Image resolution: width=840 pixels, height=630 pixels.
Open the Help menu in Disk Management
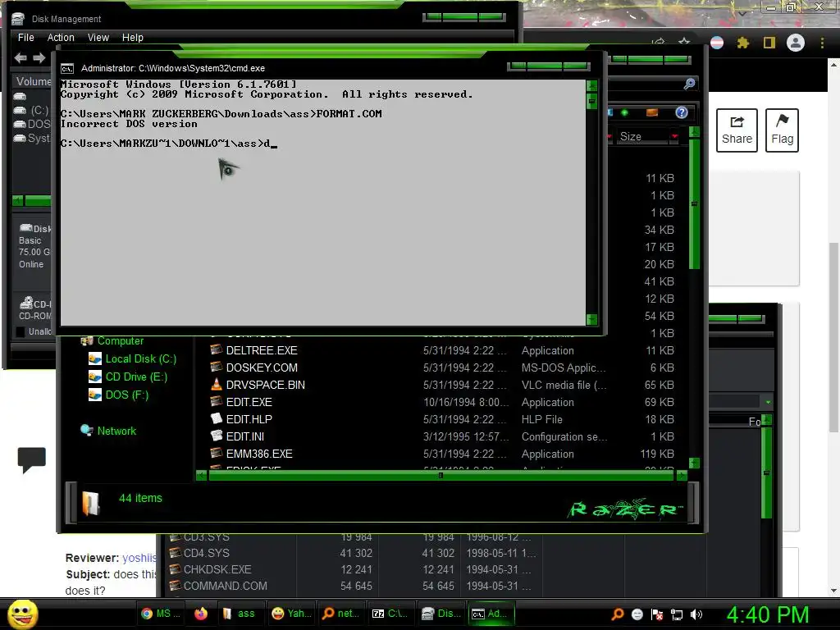click(132, 38)
